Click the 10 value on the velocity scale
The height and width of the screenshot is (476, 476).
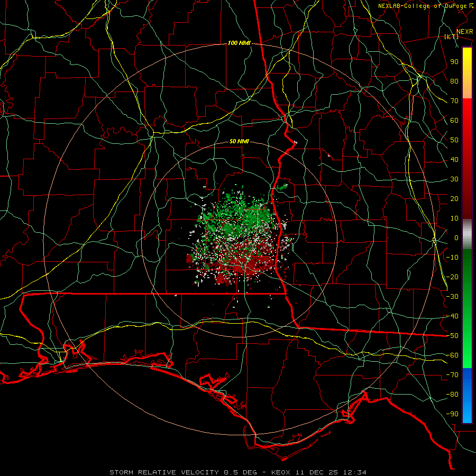pos(454,218)
